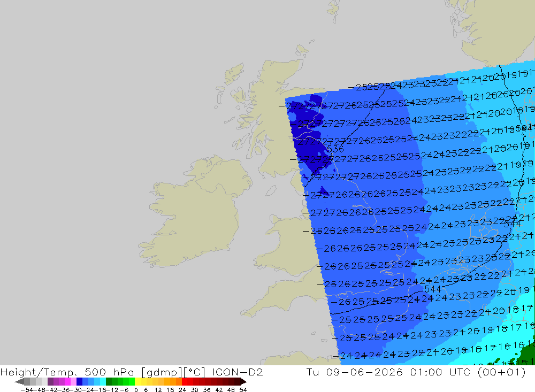Click the grey left arrow end of the color legend
The width and height of the screenshot is (535, 392).
pyautogui.click(x=19, y=382)
